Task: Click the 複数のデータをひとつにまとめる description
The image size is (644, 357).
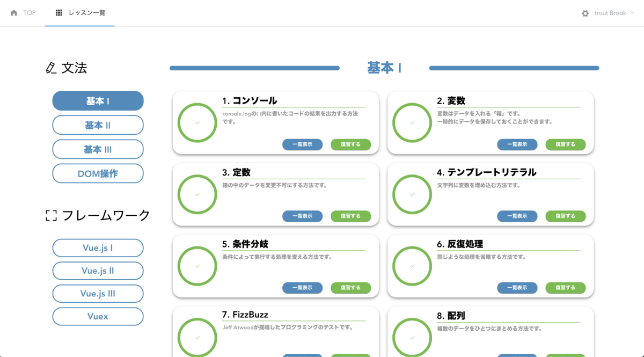Action: tap(489, 329)
